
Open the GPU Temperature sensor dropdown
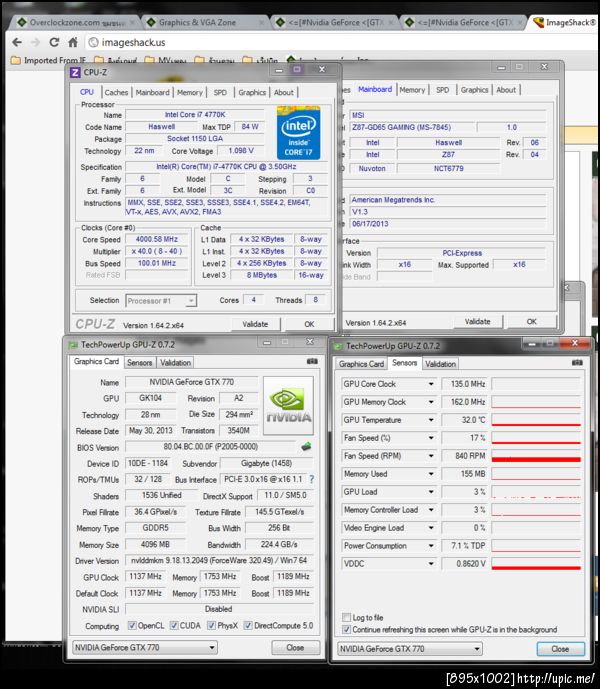click(431, 420)
